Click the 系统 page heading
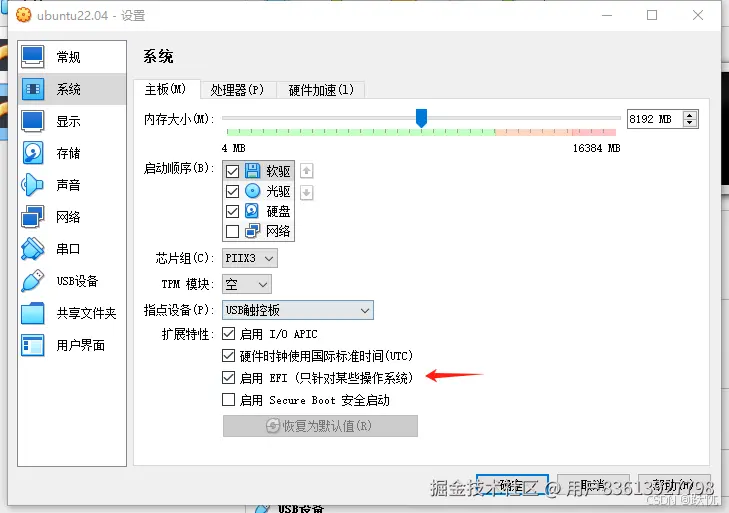This screenshot has height=513, width=729. [x=159, y=57]
